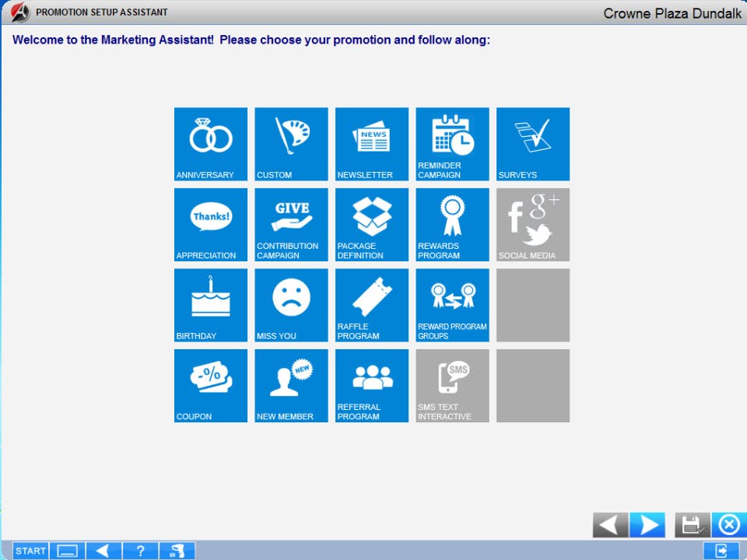Viewport: 747px width, 560px height.
Task: Click the back arrow in the bottom bar
Action: click(x=103, y=551)
